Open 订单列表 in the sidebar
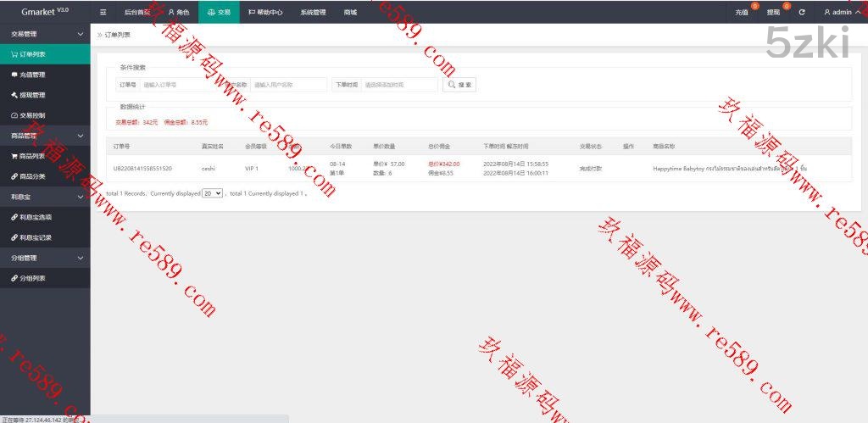 point(32,54)
